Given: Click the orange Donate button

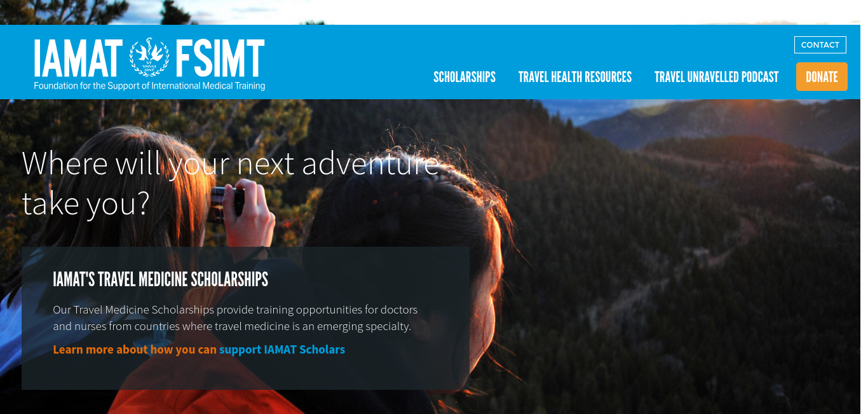Looking at the screenshot, I should tap(822, 77).
